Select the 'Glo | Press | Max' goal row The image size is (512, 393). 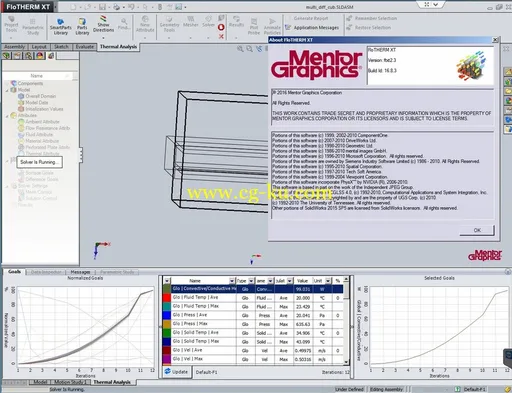[x=253, y=324]
